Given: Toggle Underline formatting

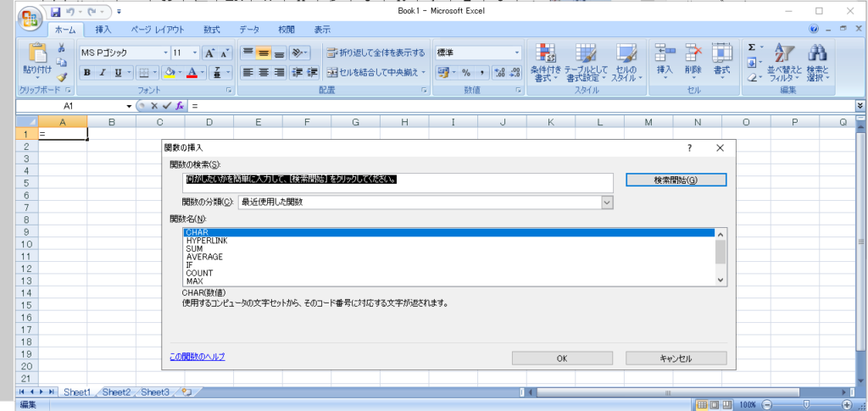Looking at the screenshot, I should tap(118, 73).
